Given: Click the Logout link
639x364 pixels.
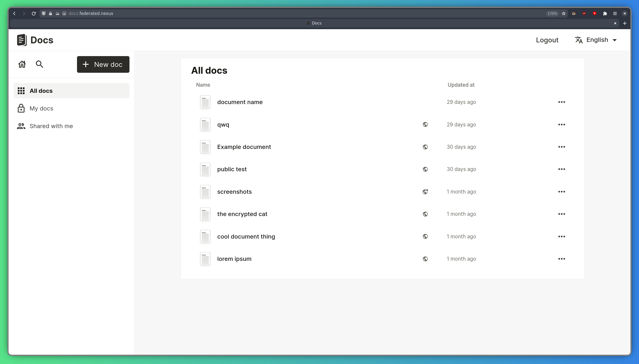Looking at the screenshot, I should click(x=547, y=40).
